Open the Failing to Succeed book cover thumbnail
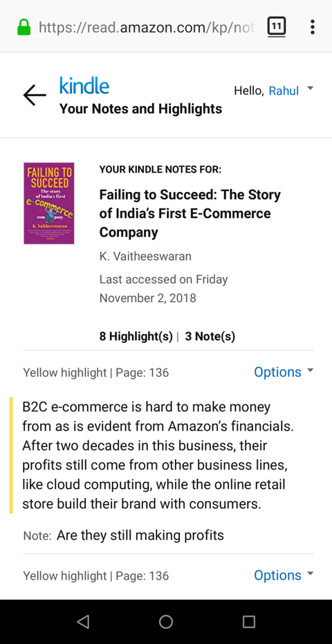332x644 pixels. point(49,204)
